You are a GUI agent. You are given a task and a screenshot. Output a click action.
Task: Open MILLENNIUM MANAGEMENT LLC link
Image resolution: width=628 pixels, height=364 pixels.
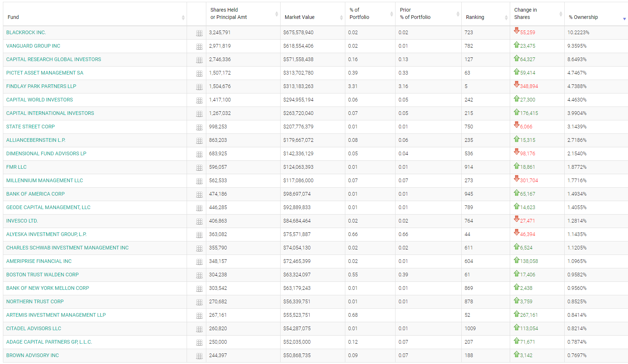click(44, 180)
